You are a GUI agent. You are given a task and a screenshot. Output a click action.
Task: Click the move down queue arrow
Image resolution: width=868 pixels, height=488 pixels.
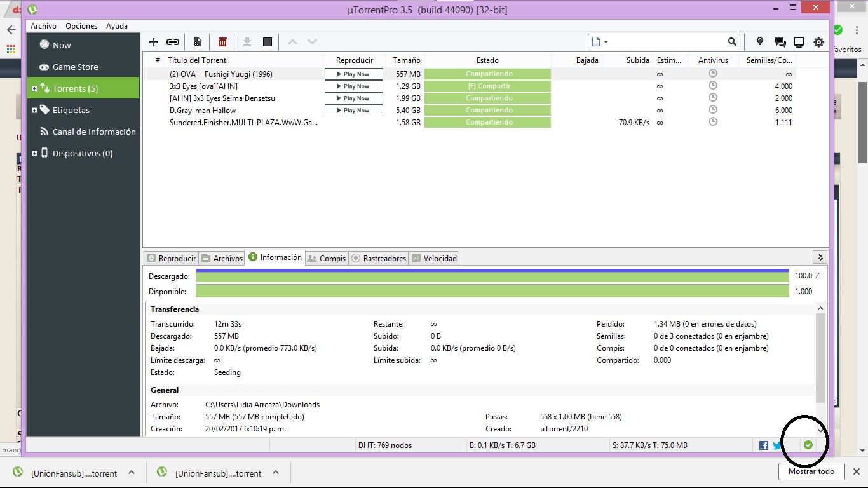pyautogui.click(x=312, y=42)
